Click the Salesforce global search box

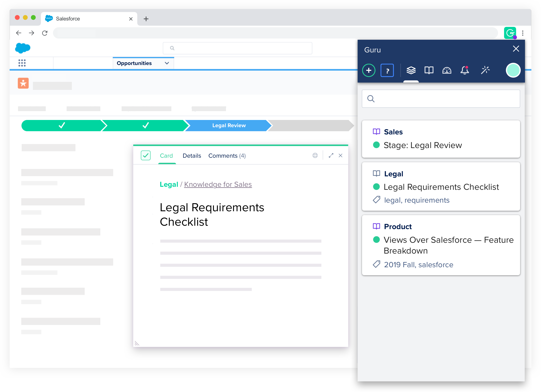tap(237, 48)
